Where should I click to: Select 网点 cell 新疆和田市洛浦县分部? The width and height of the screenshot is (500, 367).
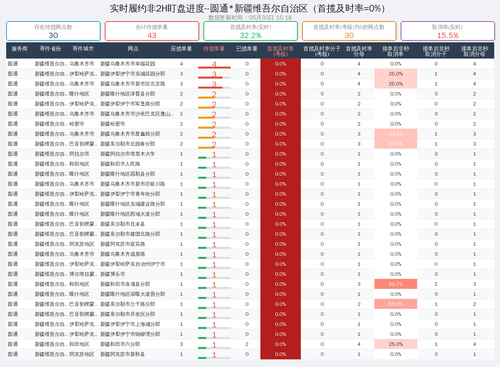(125, 284)
